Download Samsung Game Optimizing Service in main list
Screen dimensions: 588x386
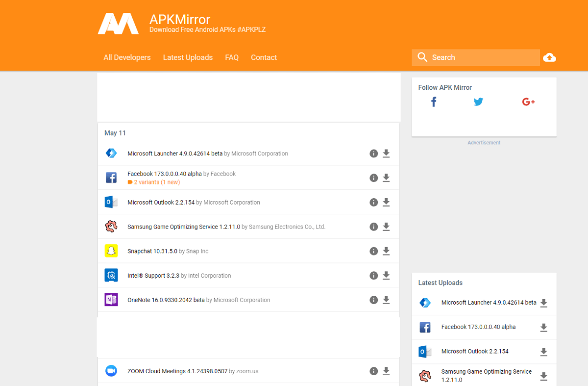click(x=386, y=227)
